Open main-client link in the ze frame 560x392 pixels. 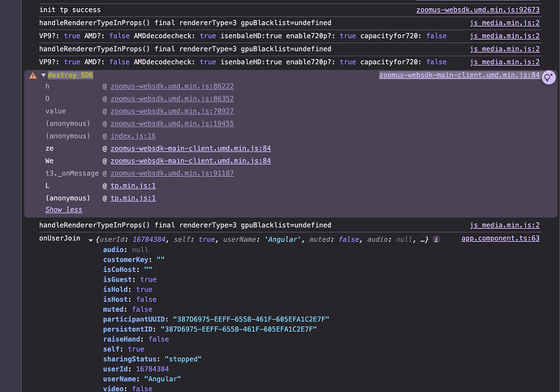point(191,149)
